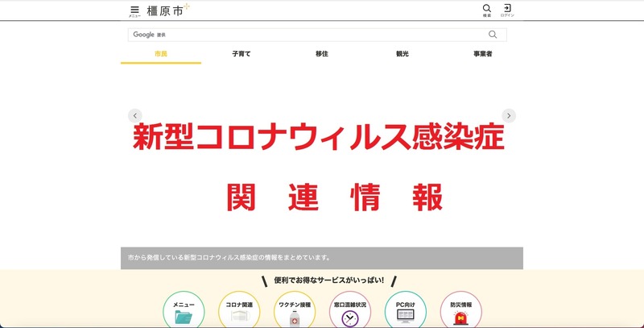Screen dimensions: 644x328
Task: Check the 窓口混雑状況 clock icon
Action: (x=350, y=313)
